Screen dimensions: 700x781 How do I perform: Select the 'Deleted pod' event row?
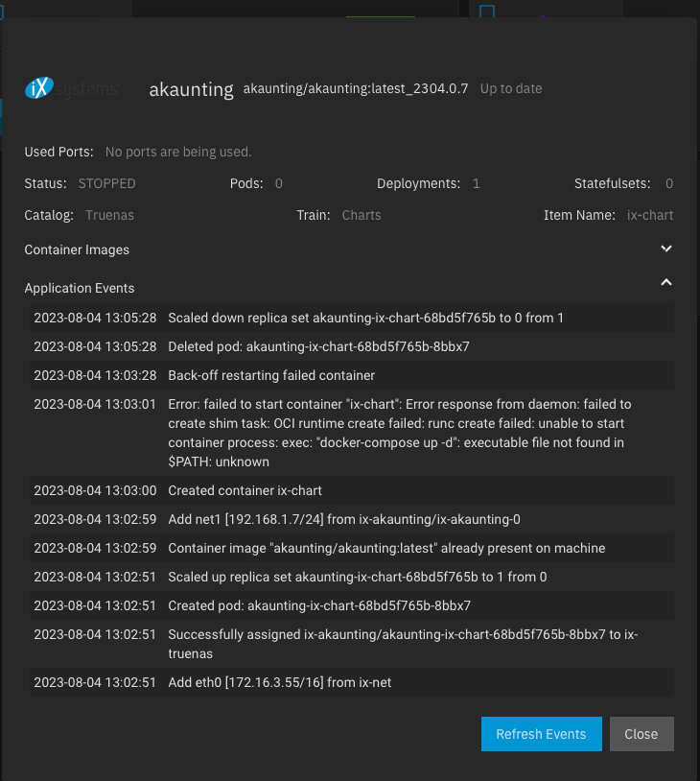coord(352,346)
